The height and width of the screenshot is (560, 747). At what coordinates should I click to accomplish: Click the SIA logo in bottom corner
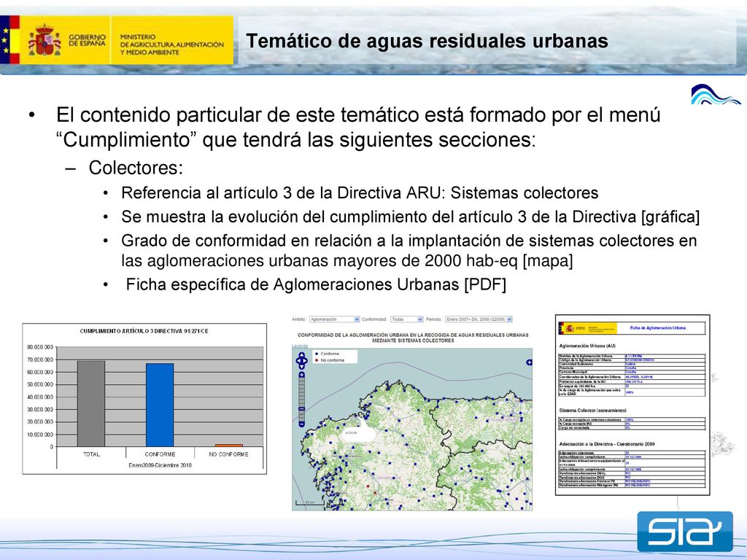point(684,531)
